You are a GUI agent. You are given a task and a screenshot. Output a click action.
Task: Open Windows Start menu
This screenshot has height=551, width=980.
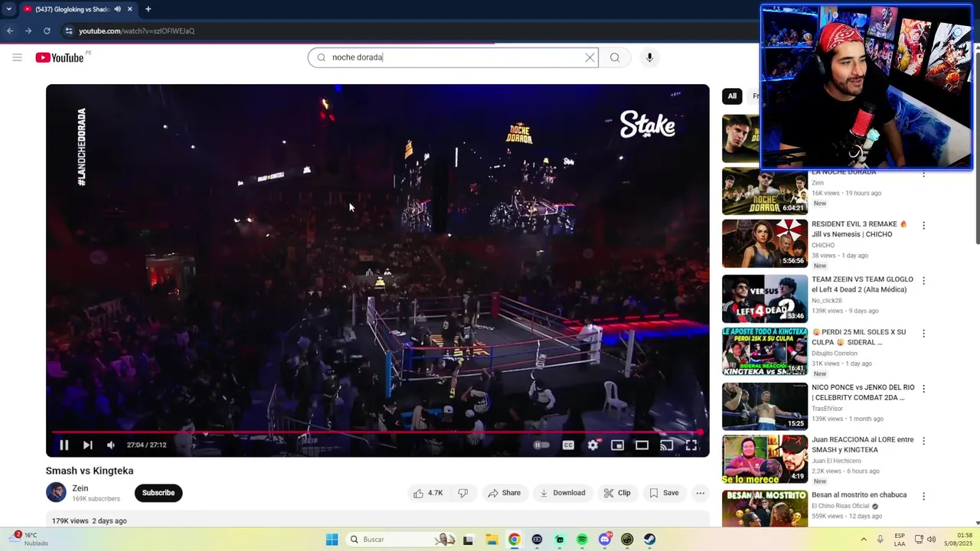pyautogui.click(x=332, y=540)
